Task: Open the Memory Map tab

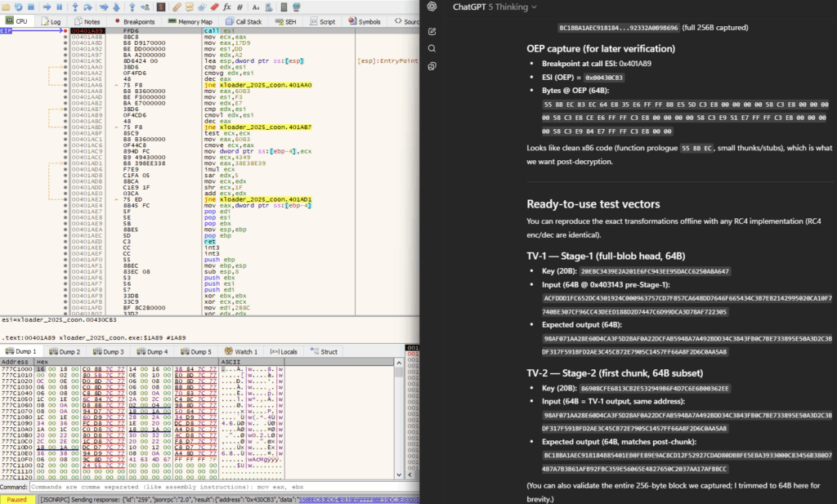Action: (190, 21)
